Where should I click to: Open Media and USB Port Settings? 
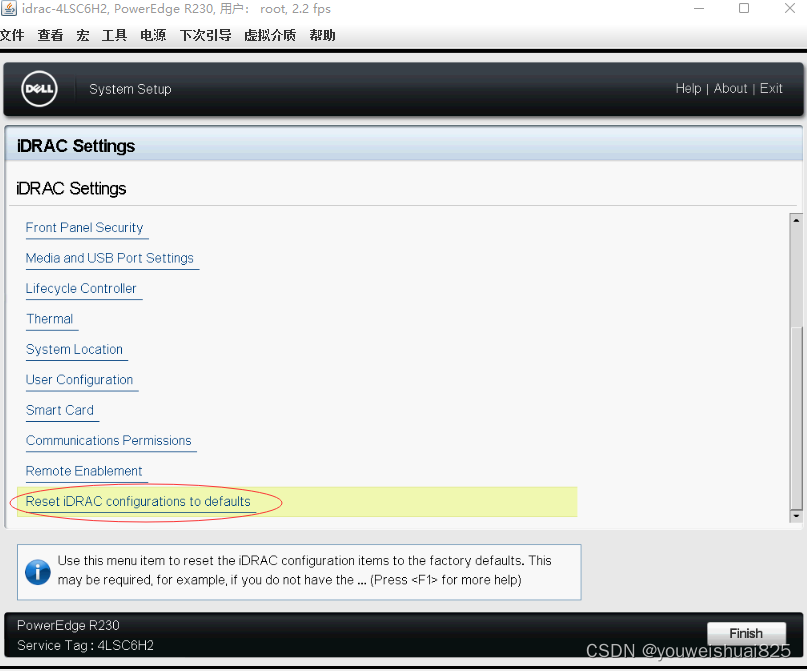coord(110,258)
